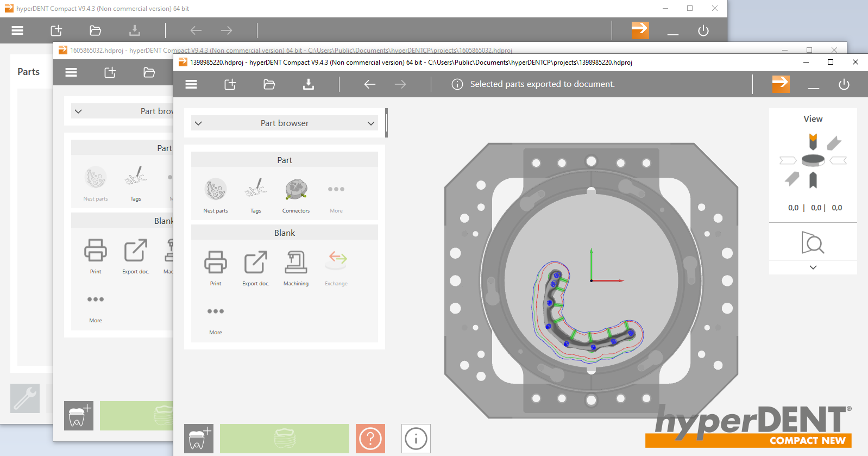
Task: Create new project in back hyperDENT window
Action: pos(56,30)
